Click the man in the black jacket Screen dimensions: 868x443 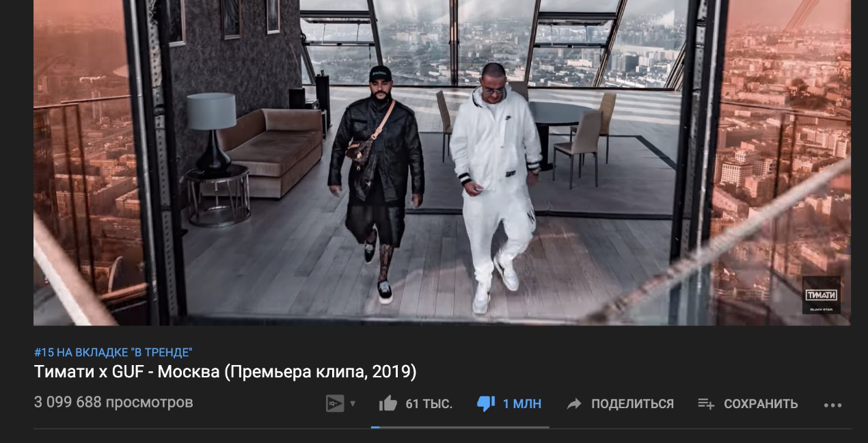(x=377, y=181)
